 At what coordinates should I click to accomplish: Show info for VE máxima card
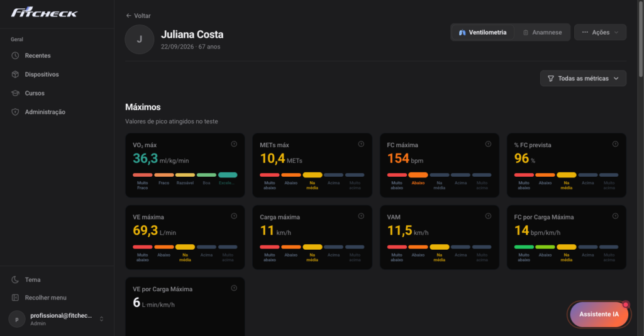point(234,216)
